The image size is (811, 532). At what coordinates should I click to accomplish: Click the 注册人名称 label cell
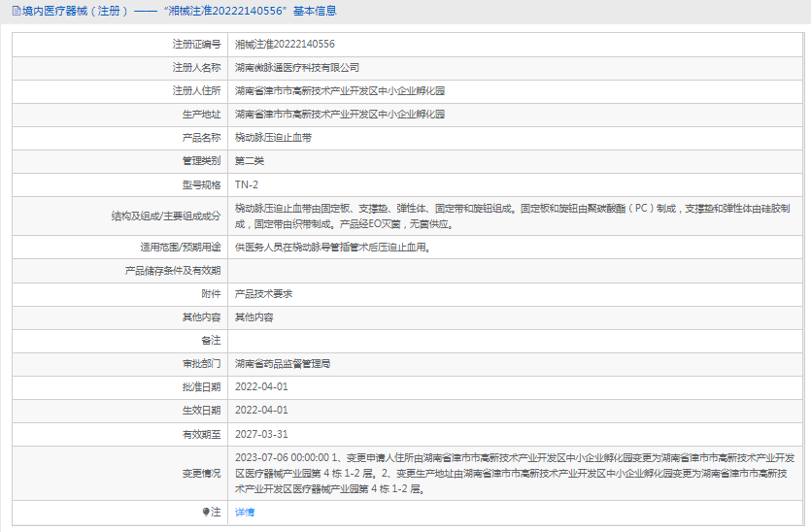120,68
